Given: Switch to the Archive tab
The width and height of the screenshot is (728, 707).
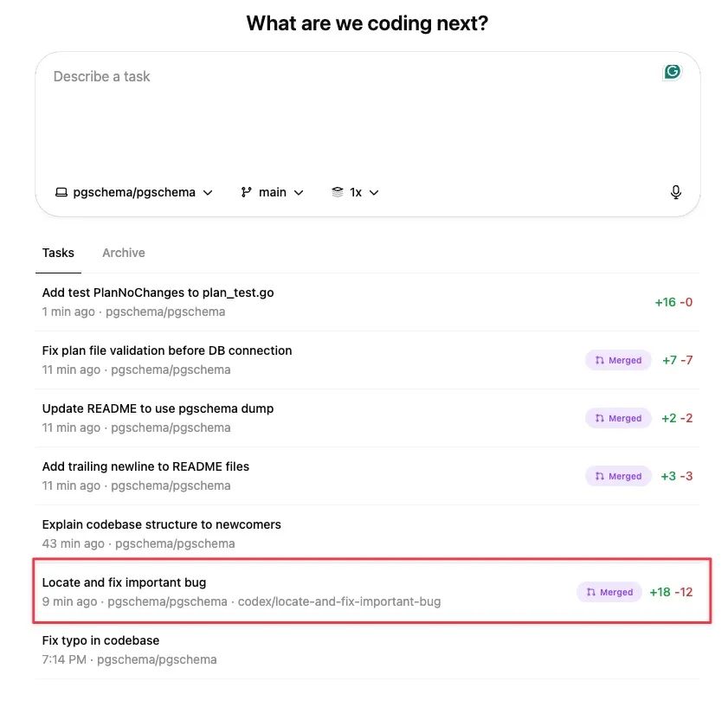Looking at the screenshot, I should coord(124,253).
